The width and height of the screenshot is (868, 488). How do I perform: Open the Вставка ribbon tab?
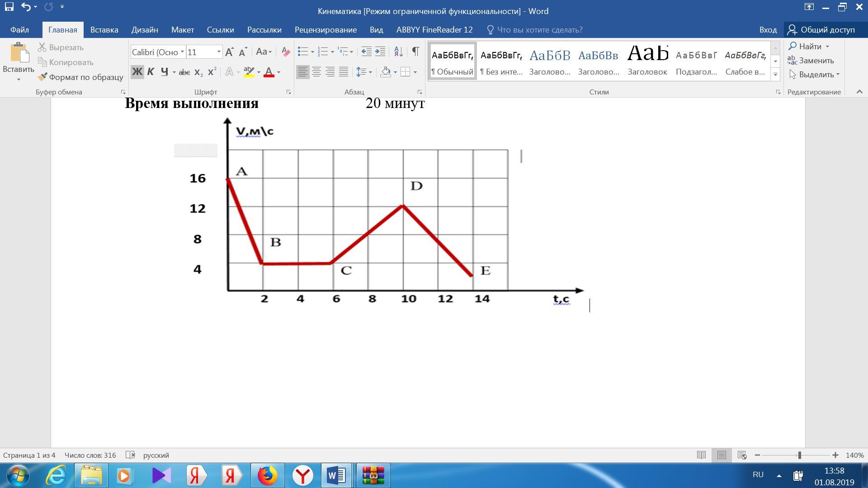pyautogui.click(x=104, y=30)
